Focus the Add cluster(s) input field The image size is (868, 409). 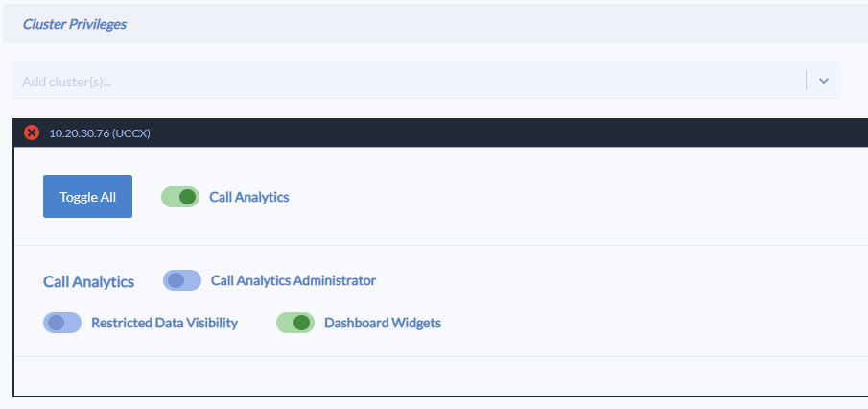410,81
